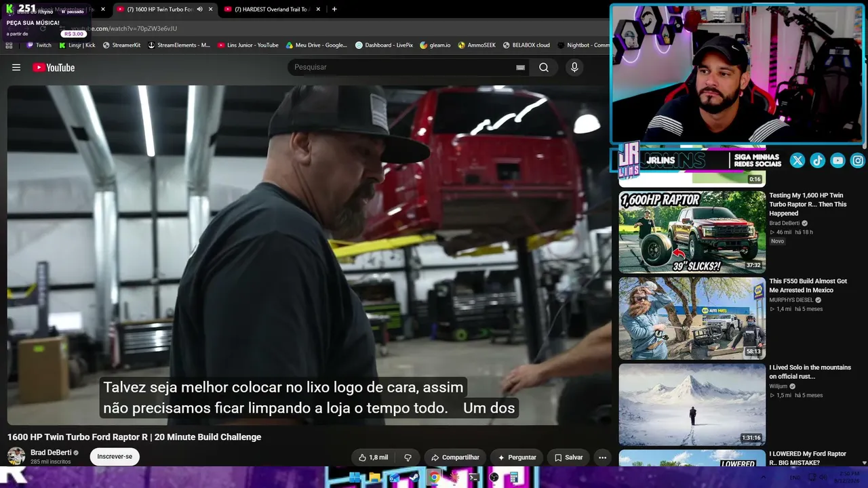This screenshot has height=488, width=868.
Task: Open the Brad DeBerti channel name under the video
Action: tap(51, 453)
